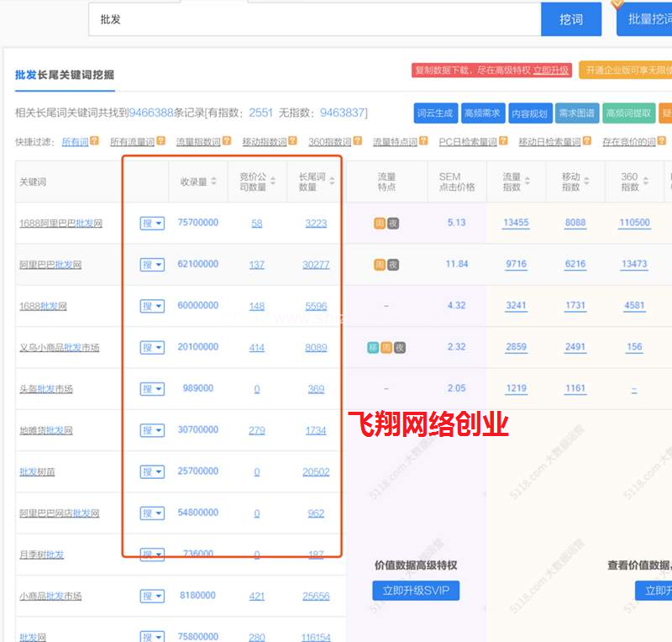Open the 搜 dropdown in the 1688批发网 row
The height and width of the screenshot is (642, 672).
click(151, 306)
